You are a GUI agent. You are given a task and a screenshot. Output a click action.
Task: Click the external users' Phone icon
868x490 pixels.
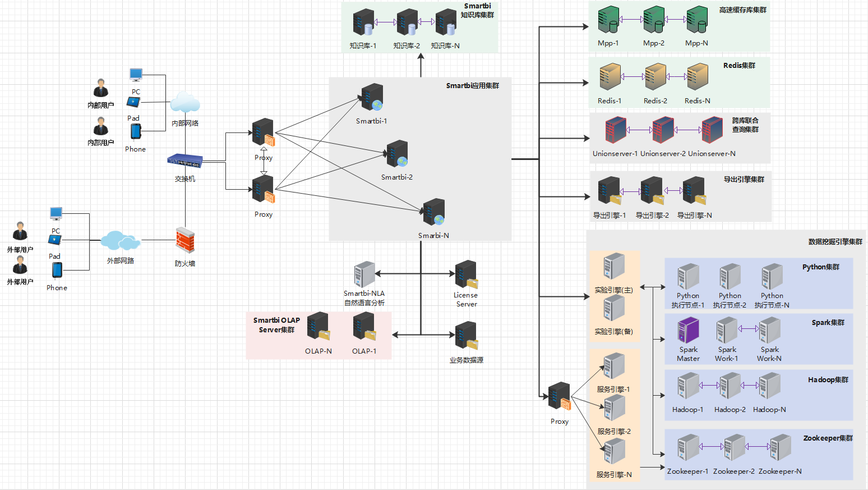[57, 270]
